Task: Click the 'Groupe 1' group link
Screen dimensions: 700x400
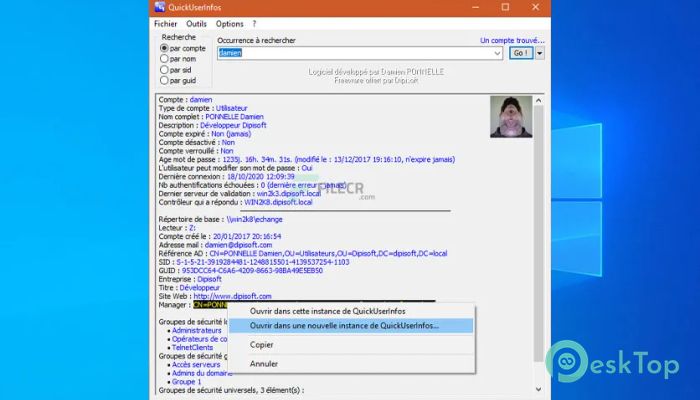Action: click(187, 382)
